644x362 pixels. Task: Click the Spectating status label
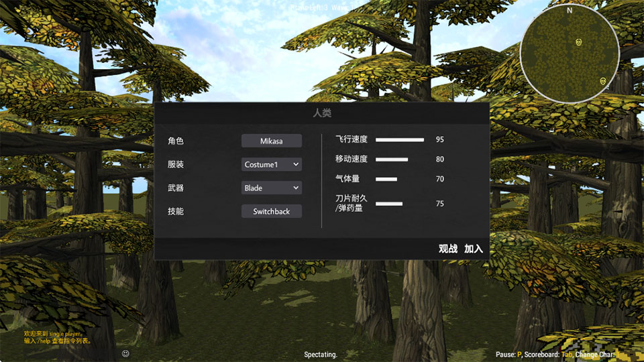(321, 354)
